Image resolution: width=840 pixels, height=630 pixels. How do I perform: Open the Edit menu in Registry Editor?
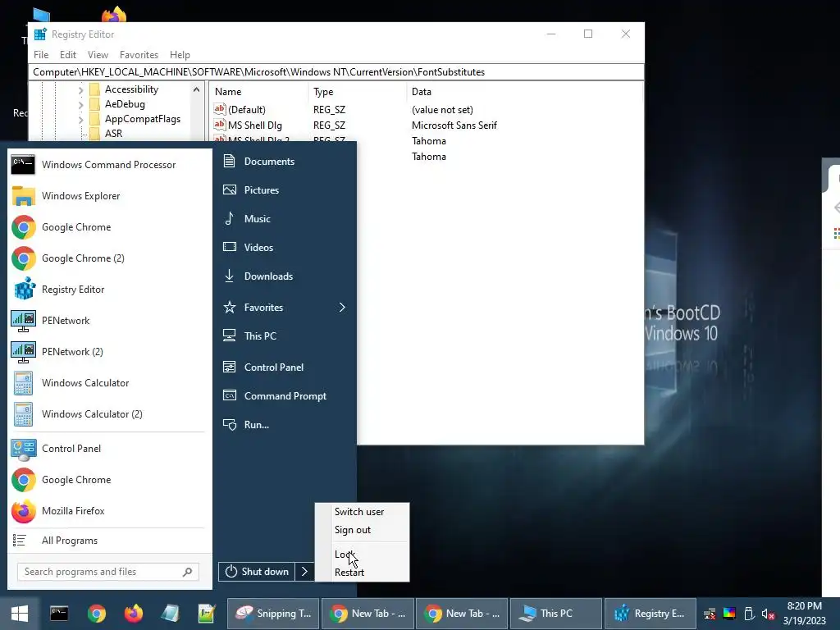[x=68, y=55]
